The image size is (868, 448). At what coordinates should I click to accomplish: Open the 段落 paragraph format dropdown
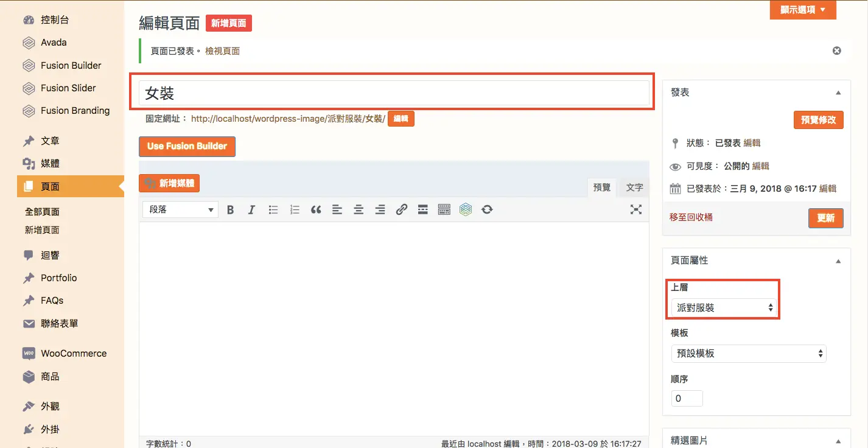click(x=180, y=209)
